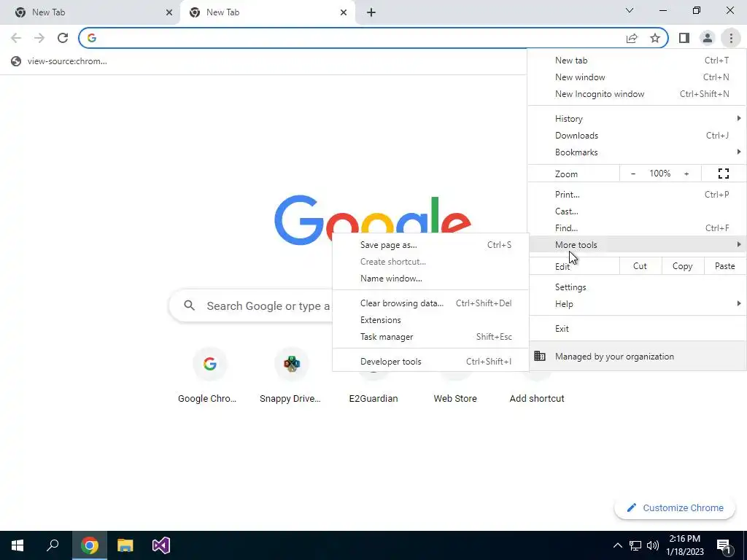The image size is (747, 560).
Task: Click the Add shortcut label
Action: [x=537, y=399]
